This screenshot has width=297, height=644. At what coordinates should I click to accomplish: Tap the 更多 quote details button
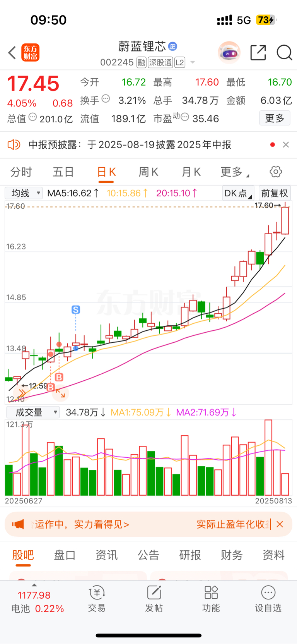275,118
